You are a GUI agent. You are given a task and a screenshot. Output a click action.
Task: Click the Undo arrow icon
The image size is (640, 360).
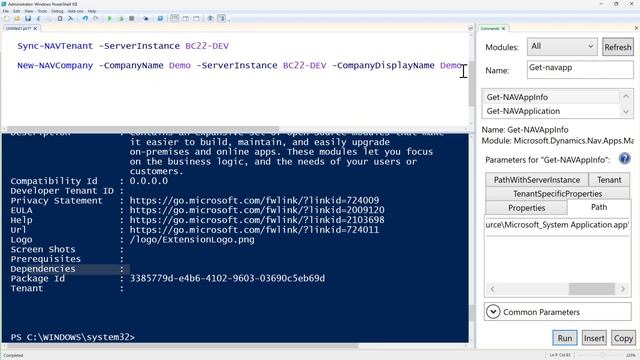85,19
